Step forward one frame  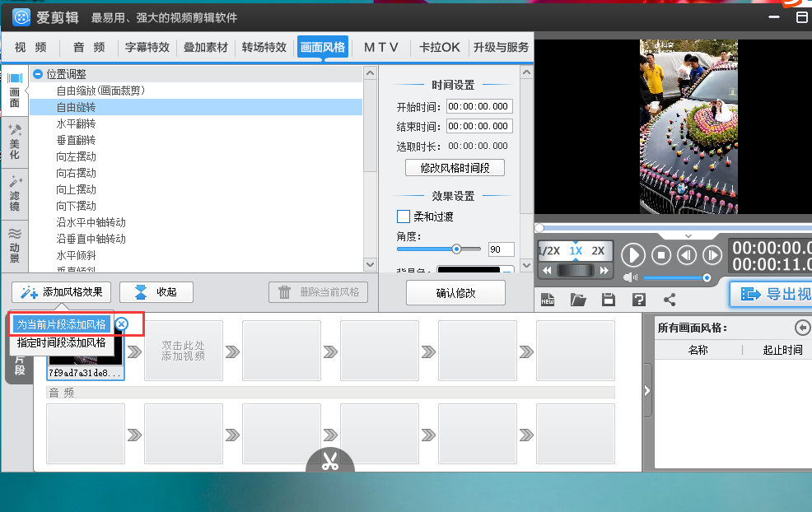point(712,255)
